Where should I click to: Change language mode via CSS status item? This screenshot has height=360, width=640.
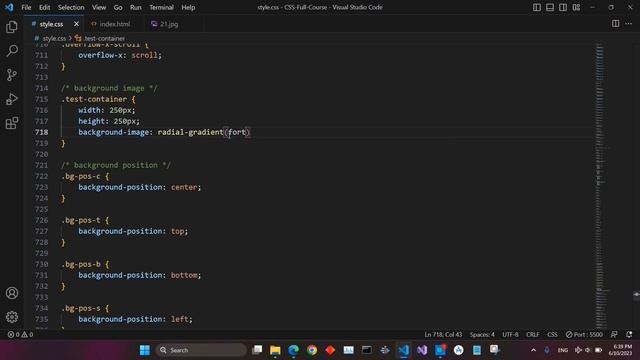pos(552,334)
